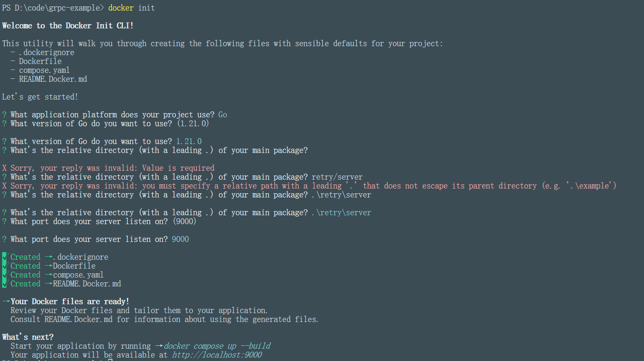Click the "Welcome to the Docker Init CLI!" heading
This screenshot has width=644, height=361.
(68, 26)
